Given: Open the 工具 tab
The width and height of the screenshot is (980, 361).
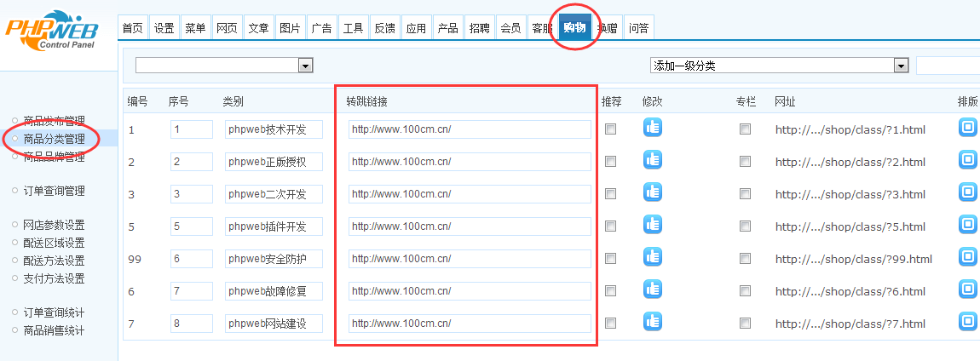Looking at the screenshot, I should (x=353, y=28).
